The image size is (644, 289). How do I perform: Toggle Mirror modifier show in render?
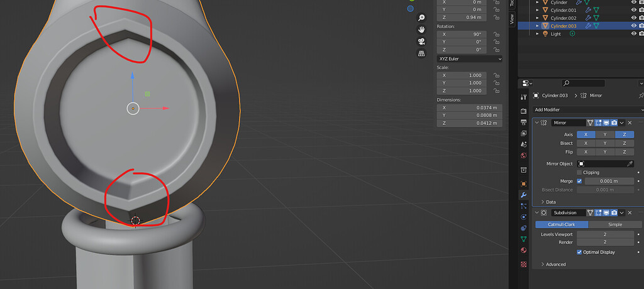(614, 123)
